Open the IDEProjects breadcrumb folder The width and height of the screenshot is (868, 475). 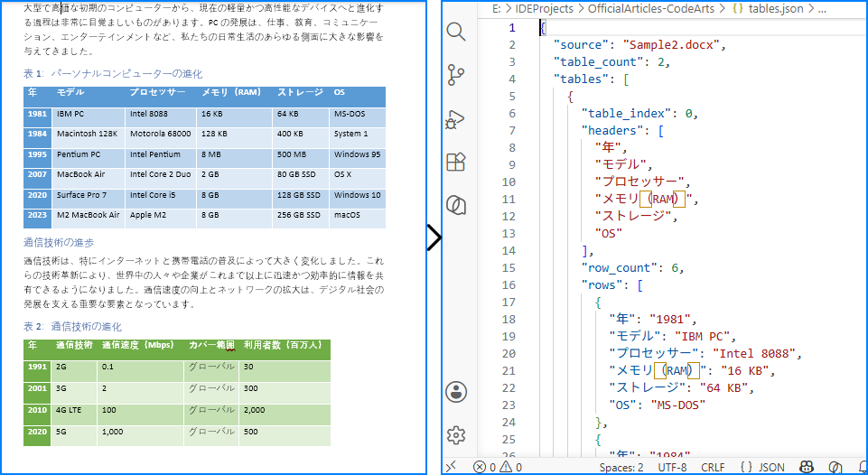point(542,9)
